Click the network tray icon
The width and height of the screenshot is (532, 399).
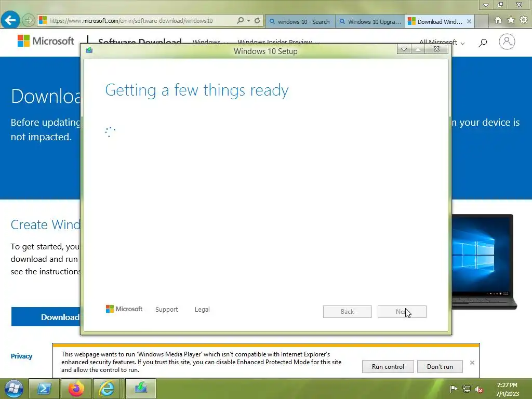[467, 389]
